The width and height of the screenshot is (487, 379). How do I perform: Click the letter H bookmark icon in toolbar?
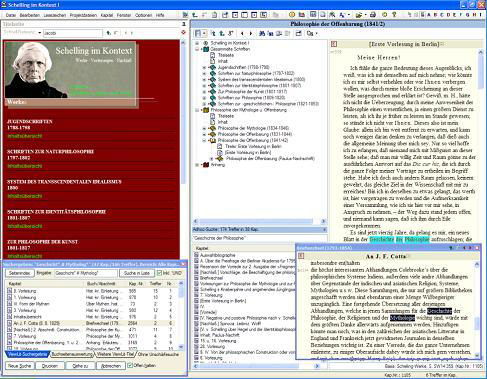coord(474,15)
